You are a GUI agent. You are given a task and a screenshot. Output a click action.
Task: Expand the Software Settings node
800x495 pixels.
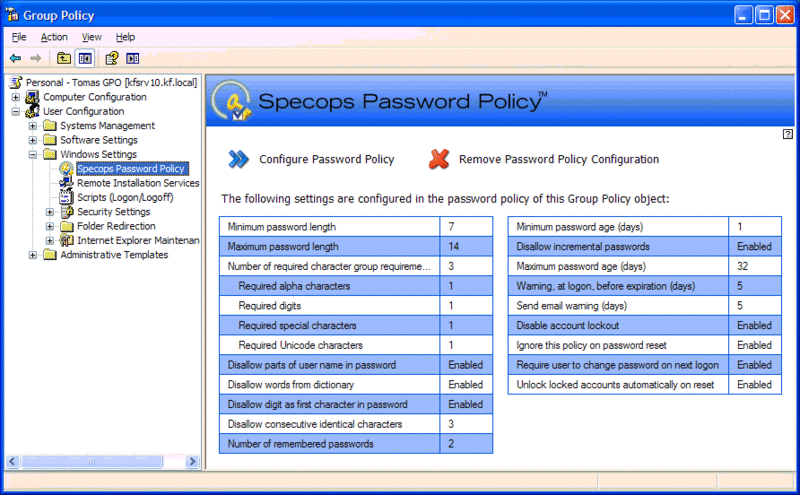point(33,140)
